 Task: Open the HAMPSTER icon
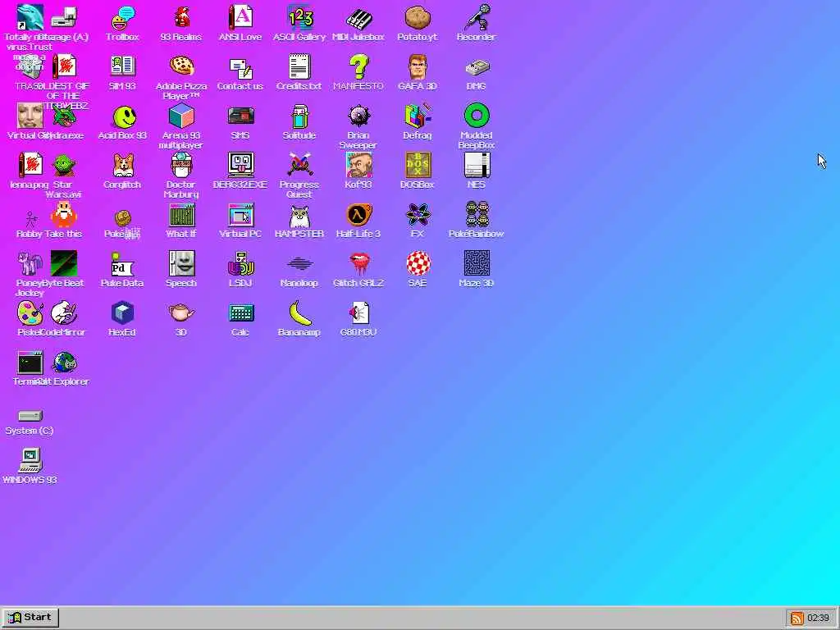(x=299, y=216)
